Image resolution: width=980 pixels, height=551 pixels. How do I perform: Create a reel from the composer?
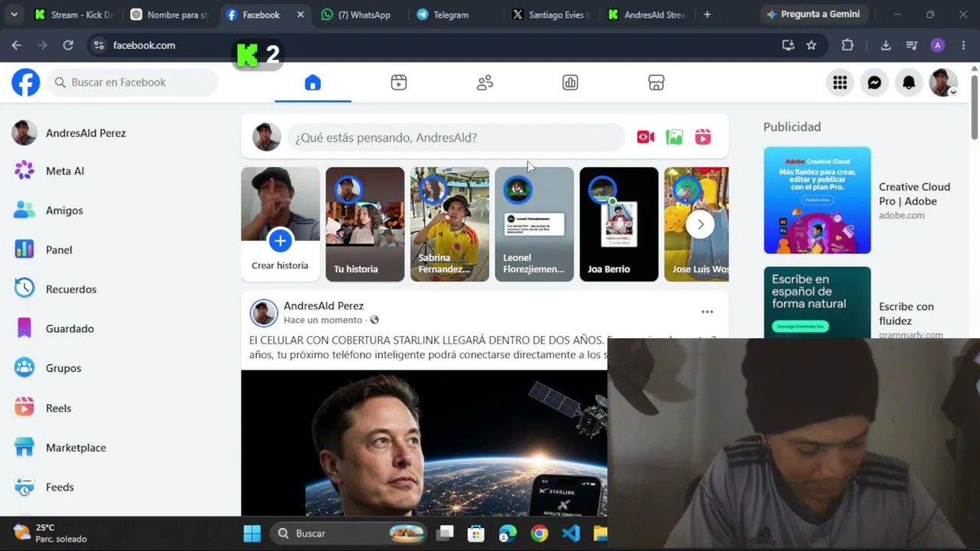pos(703,137)
